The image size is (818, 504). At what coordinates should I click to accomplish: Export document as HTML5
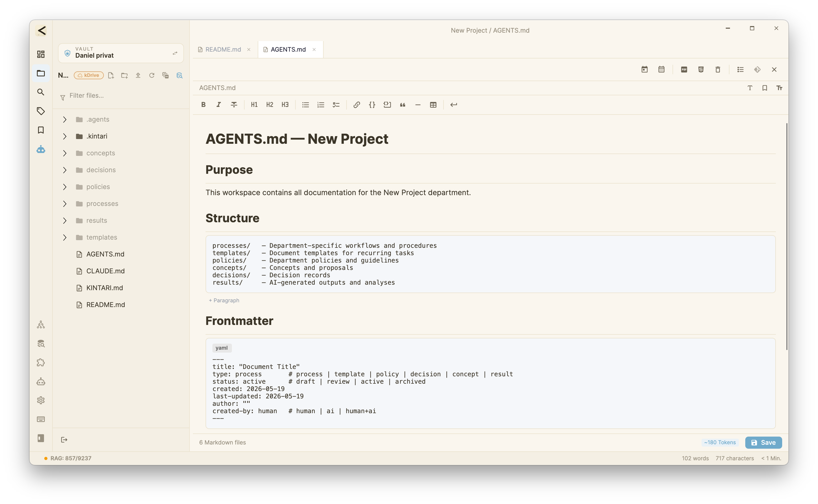coord(701,69)
